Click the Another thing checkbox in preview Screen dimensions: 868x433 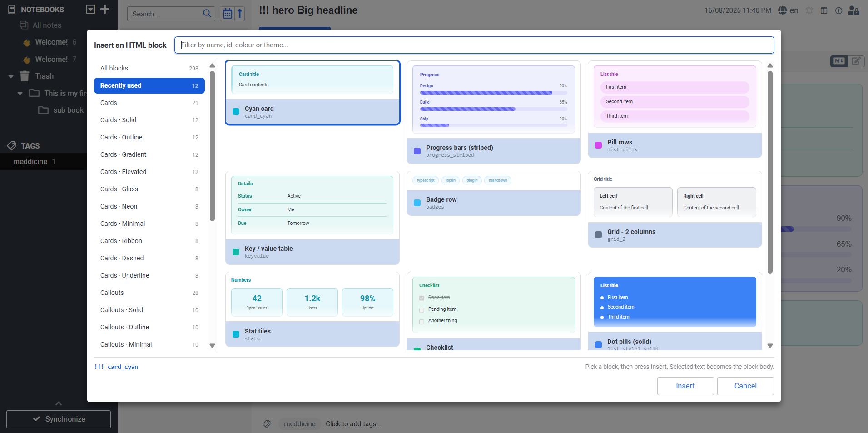coord(422,322)
